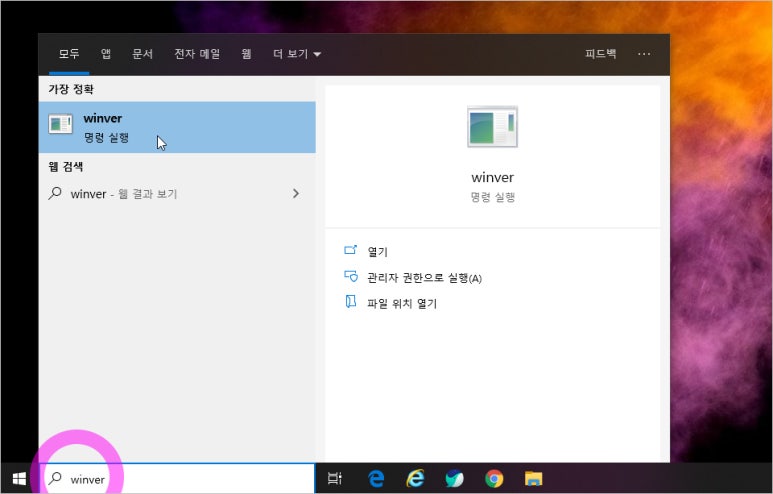
Task: Open Internet Explorer from the taskbar
Action: tap(415, 479)
